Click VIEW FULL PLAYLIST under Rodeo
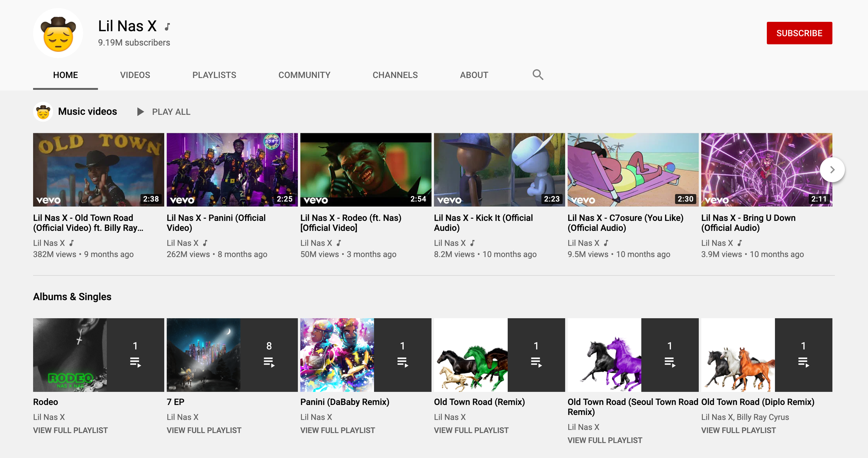This screenshot has width=868, height=458. tap(71, 430)
